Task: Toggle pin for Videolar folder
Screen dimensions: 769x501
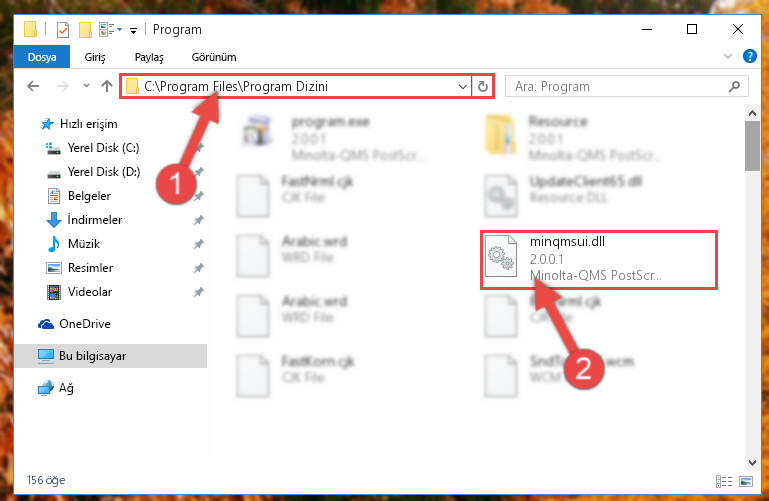Action: pos(199,292)
